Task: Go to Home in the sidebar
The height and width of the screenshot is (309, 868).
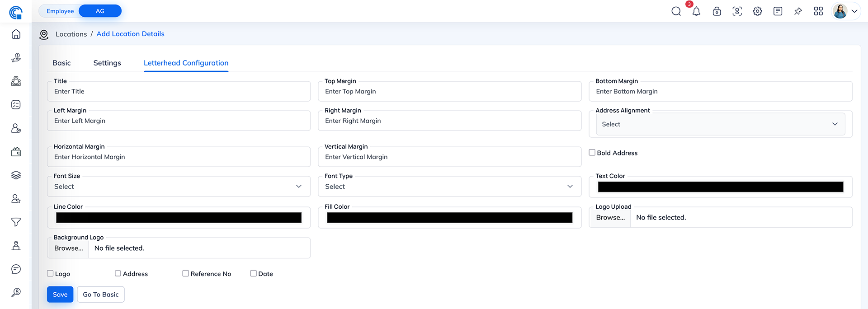Action: click(16, 34)
